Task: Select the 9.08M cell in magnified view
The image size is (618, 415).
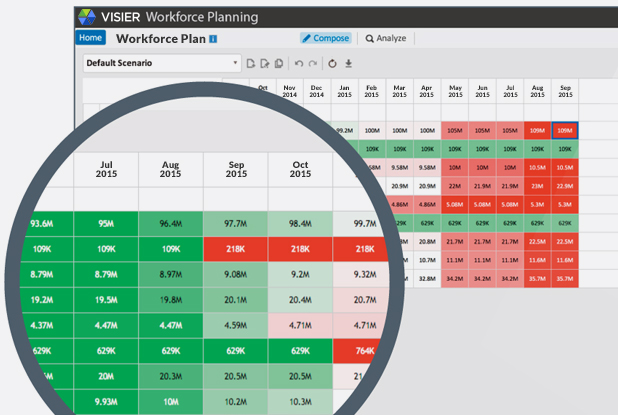Action: 236,274
